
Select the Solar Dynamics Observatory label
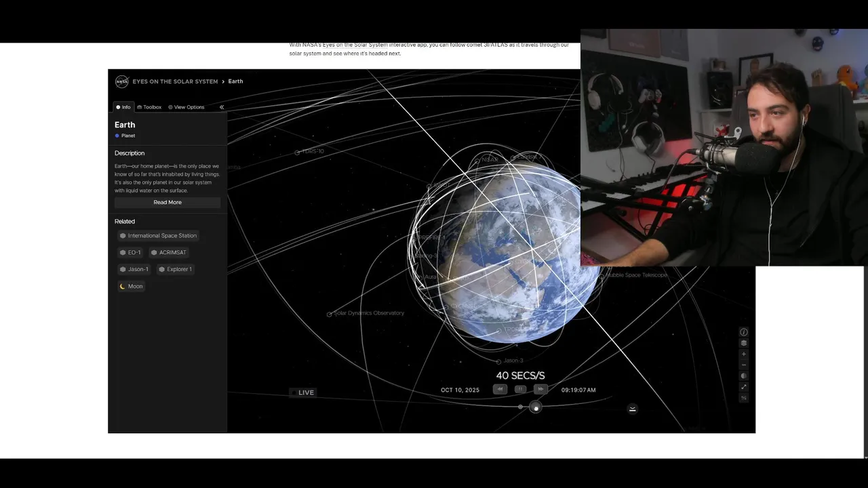pyautogui.click(x=369, y=313)
